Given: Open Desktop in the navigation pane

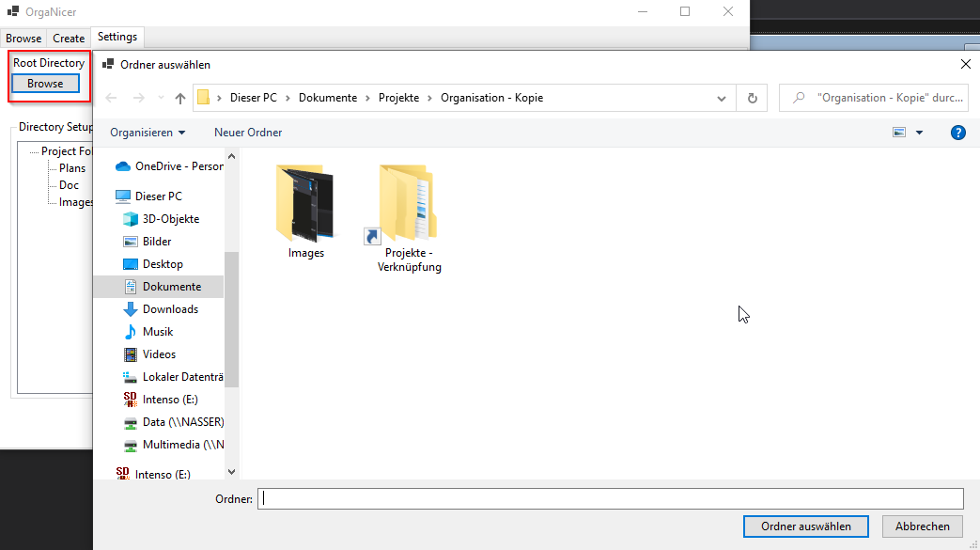Looking at the screenshot, I should pyautogui.click(x=153, y=264).
